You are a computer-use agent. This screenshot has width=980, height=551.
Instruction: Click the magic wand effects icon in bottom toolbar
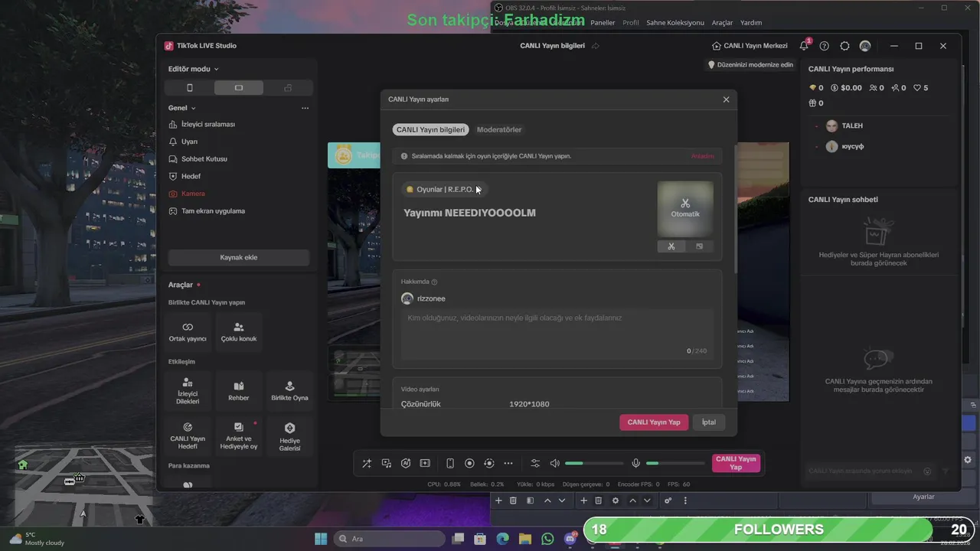[367, 463]
